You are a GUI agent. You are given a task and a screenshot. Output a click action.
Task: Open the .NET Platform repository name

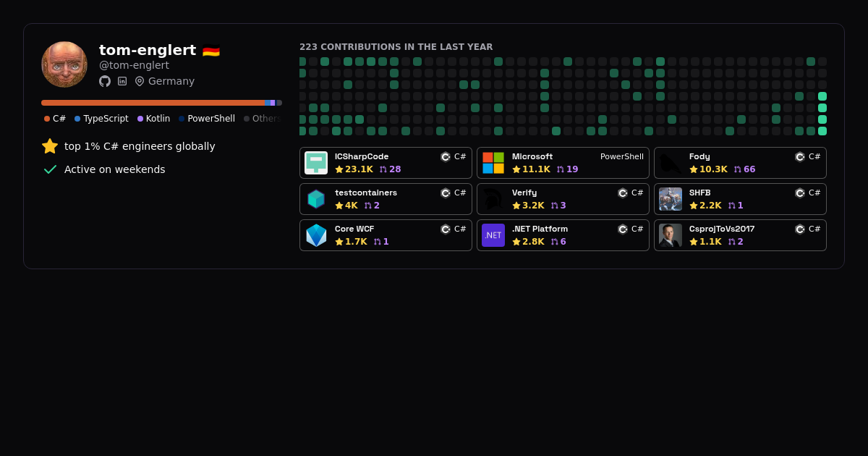[x=540, y=229]
